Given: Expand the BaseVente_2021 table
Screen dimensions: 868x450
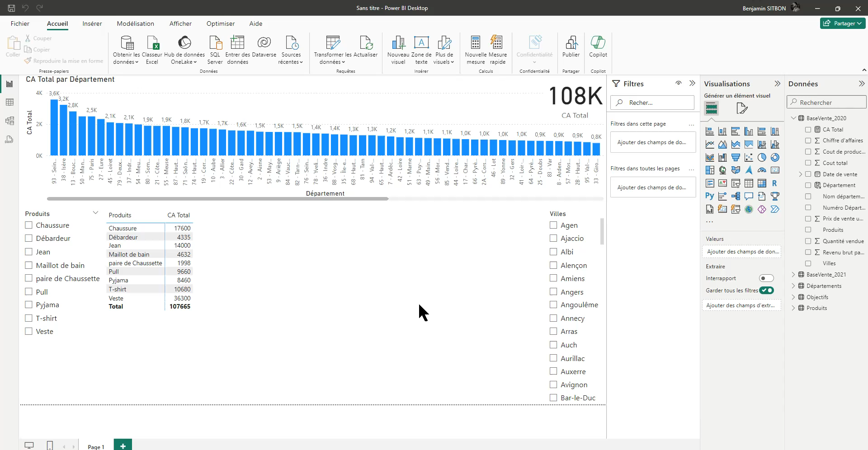Looking at the screenshot, I should pos(793,274).
